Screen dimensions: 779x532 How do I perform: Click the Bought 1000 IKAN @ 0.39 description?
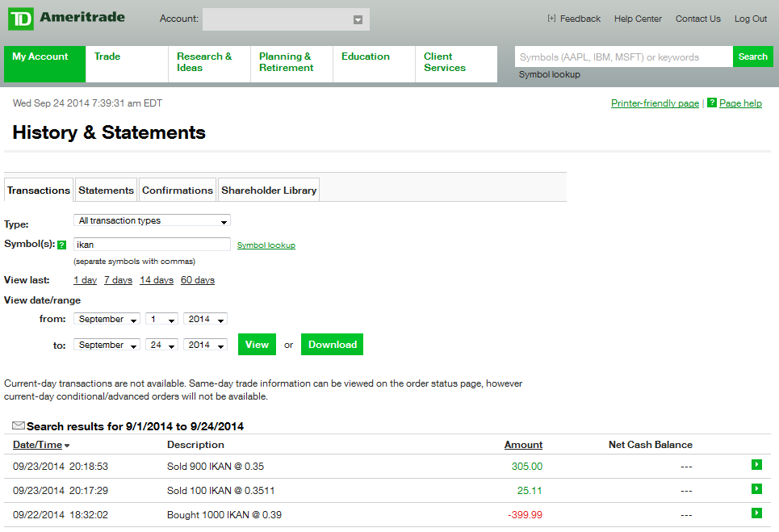(224, 515)
